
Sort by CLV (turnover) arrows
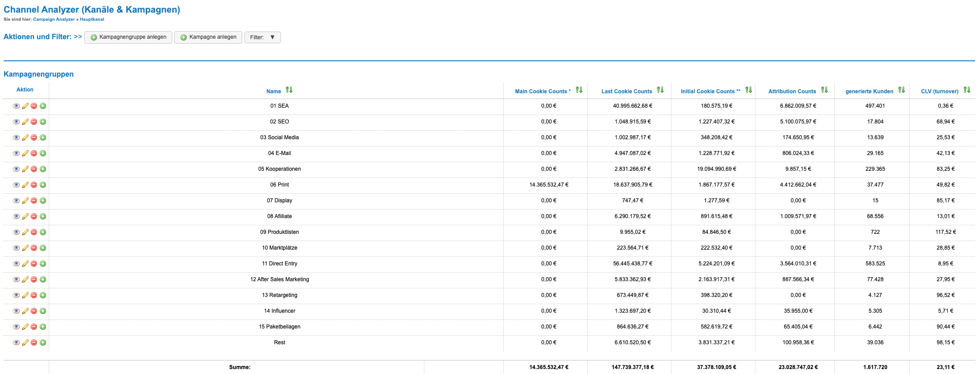pos(967,90)
